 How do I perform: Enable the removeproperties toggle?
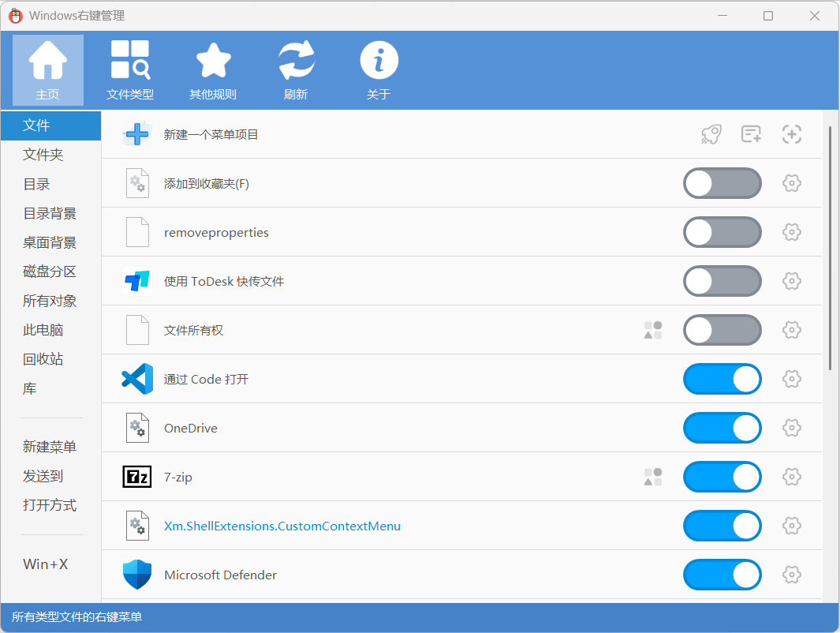(x=722, y=232)
